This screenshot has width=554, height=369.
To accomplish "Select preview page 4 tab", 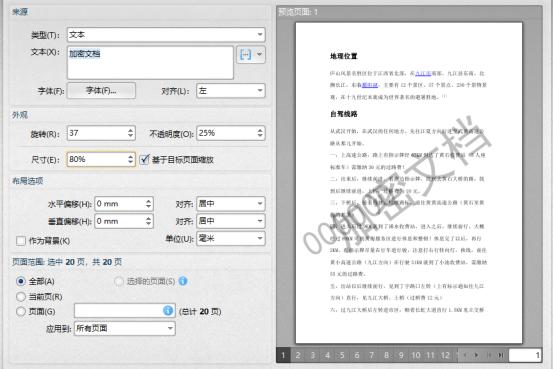I will tap(328, 355).
